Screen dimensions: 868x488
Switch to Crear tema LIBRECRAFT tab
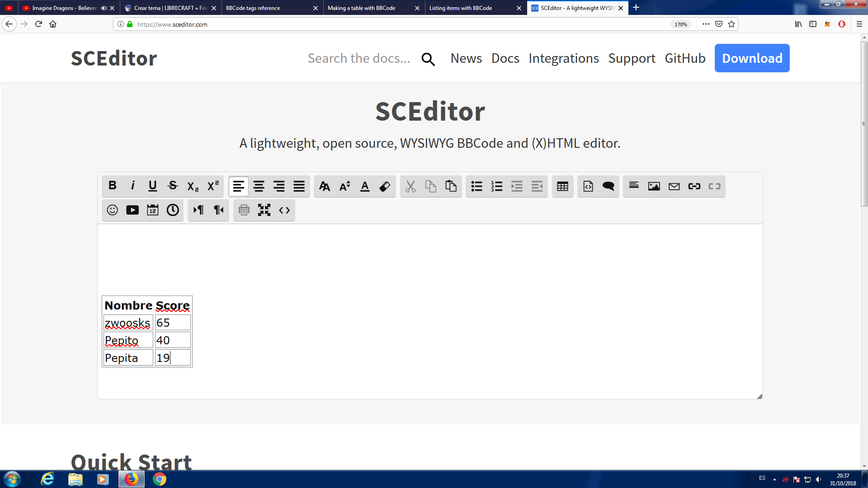click(170, 8)
